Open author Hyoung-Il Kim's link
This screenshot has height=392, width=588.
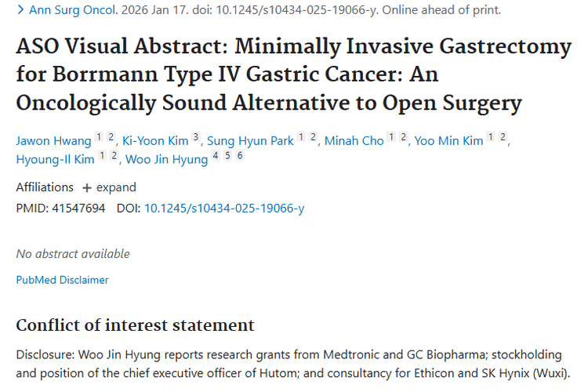(55, 160)
